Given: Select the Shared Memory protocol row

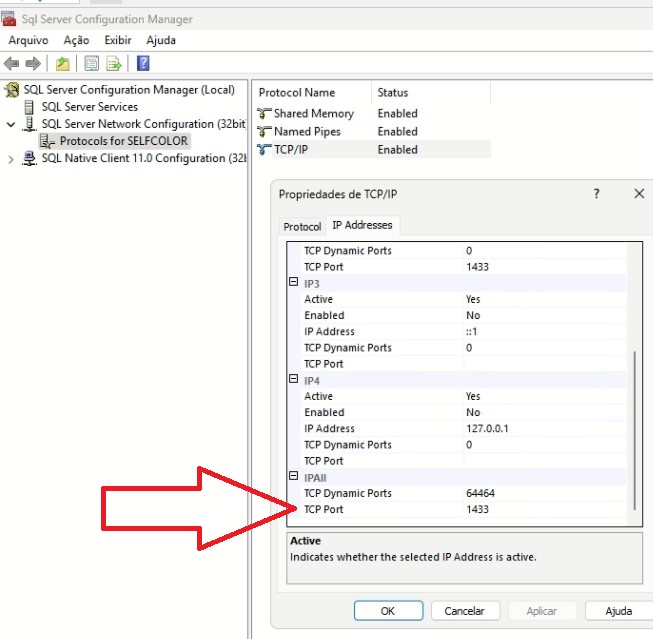Looking at the screenshot, I should [373, 113].
